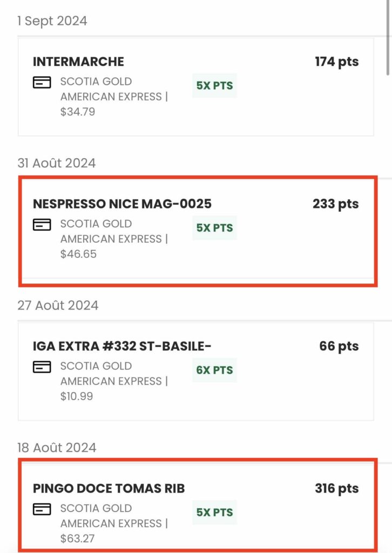Open the PINGO DOCE TOMAS RIB transaction
This screenshot has width=392, height=553.
(x=109, y=489)
